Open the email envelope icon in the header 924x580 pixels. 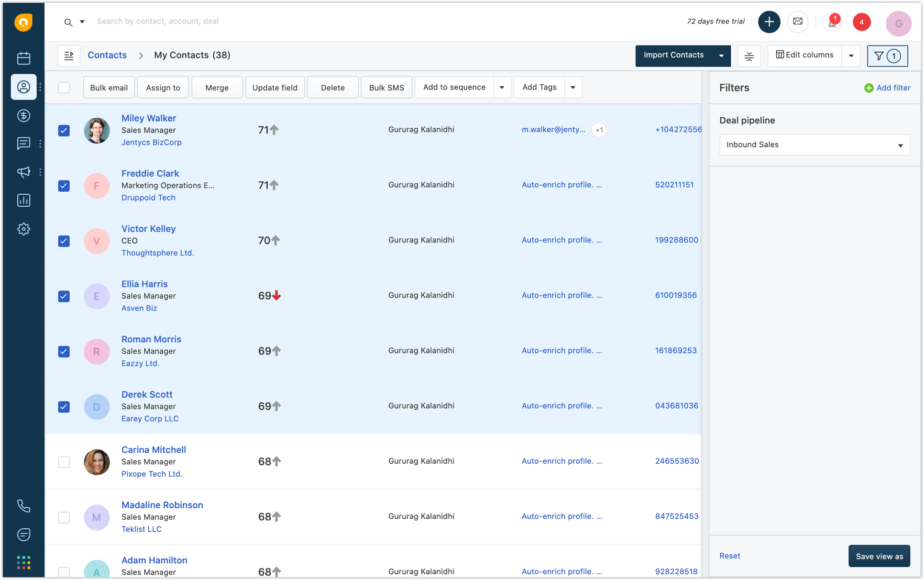(x=798, y=22)
